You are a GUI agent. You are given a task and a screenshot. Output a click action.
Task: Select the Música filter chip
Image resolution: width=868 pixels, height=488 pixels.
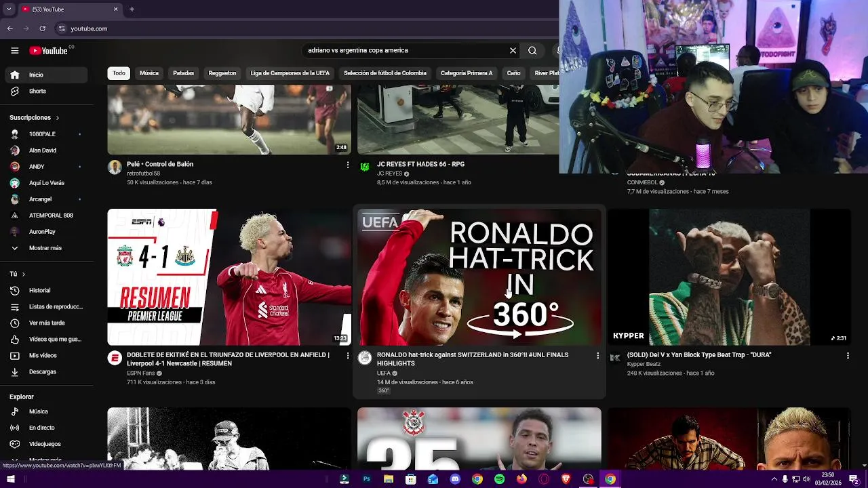[x=149, y=73]
